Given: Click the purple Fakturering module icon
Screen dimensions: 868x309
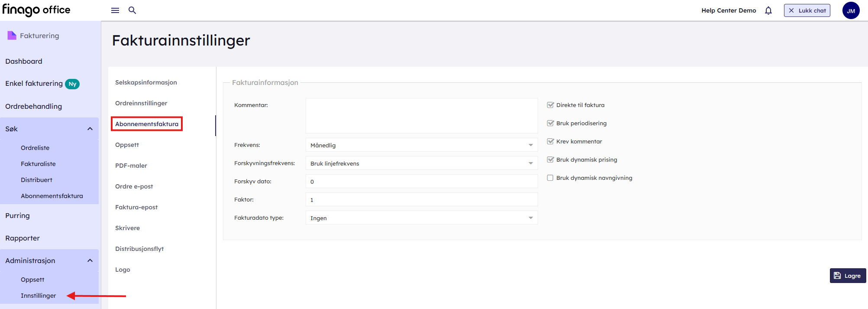Looking at the screenshot, I should click(12, 36).
